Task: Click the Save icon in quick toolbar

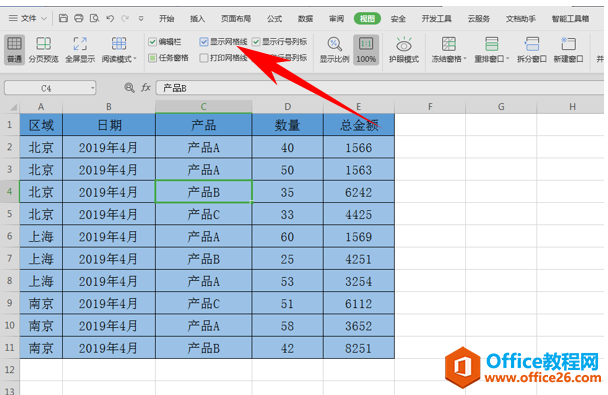Action: coord(63,18)
